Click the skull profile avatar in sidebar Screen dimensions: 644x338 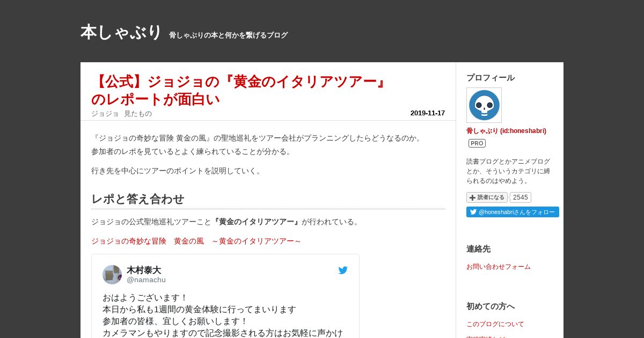(484, 105)
